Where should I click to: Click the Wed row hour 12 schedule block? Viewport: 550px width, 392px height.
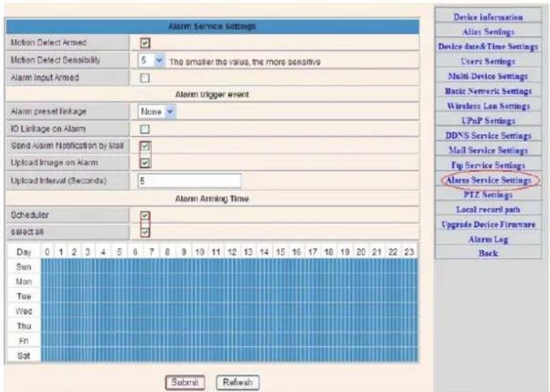232,311
